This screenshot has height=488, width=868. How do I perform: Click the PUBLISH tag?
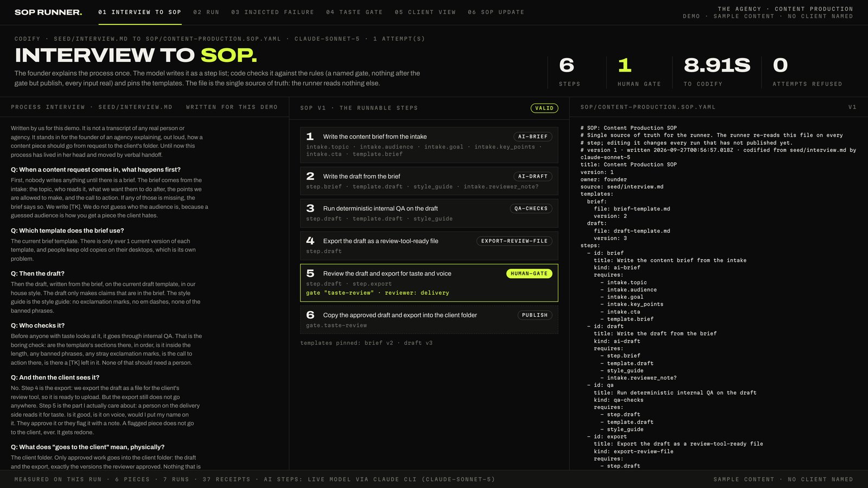pos(534,315)
